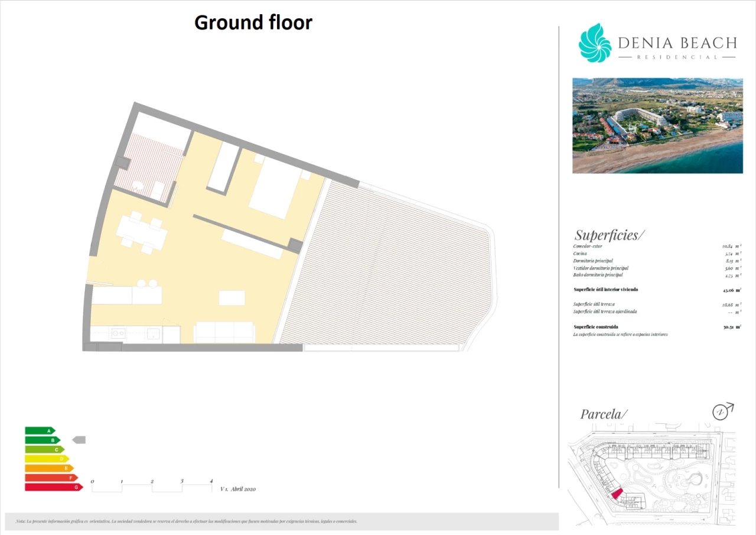The width and height of the screenshot is (756, 535).
Task: Open the Parcela site plan map
Action: [x=651, y=474]
